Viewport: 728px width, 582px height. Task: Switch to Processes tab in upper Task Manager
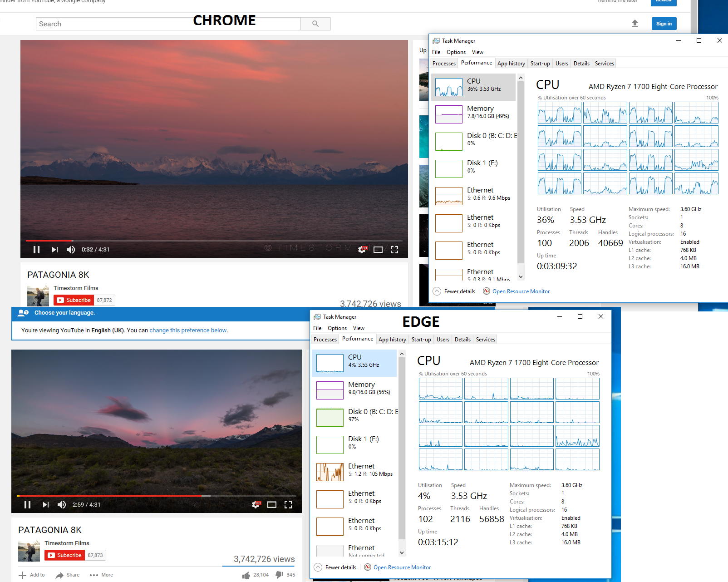tap(444, 64)
